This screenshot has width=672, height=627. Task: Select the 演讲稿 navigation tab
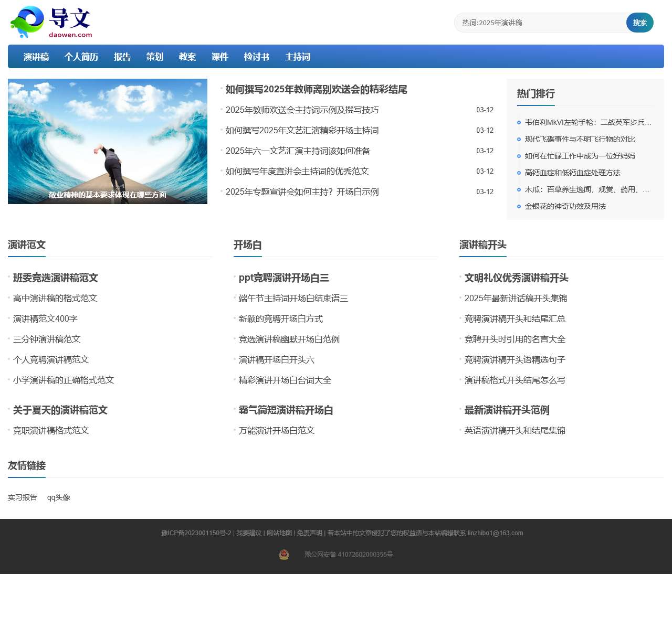[35, 57]
